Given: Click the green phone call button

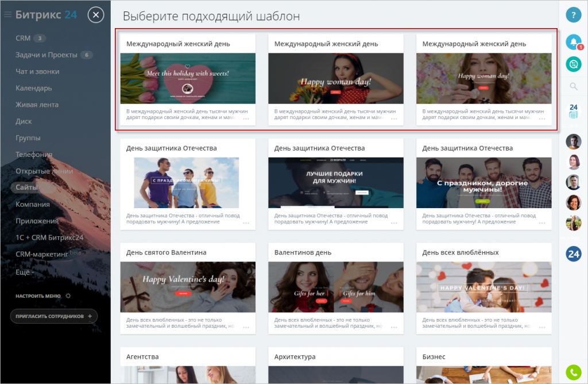Looking at the screenshot, I should 574,372.
